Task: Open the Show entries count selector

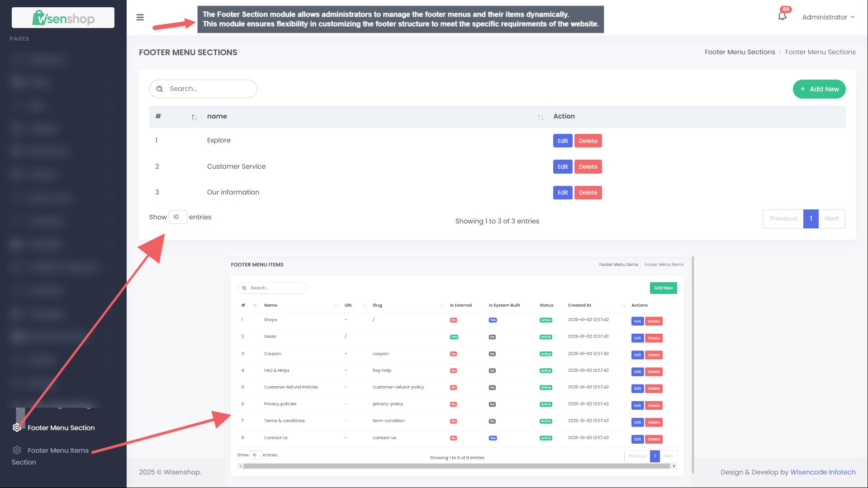Action: pos(177,217)
